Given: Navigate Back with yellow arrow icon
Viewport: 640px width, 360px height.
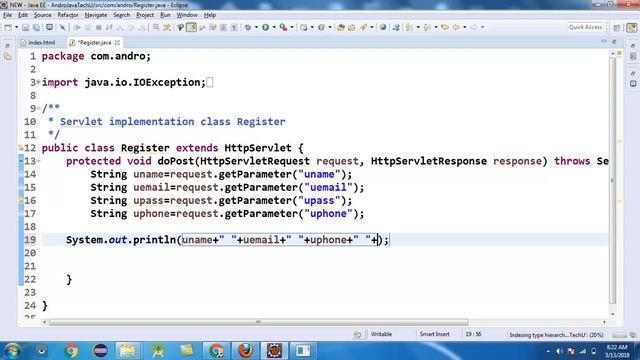Looking at the screenshot, I should (456, 27).
